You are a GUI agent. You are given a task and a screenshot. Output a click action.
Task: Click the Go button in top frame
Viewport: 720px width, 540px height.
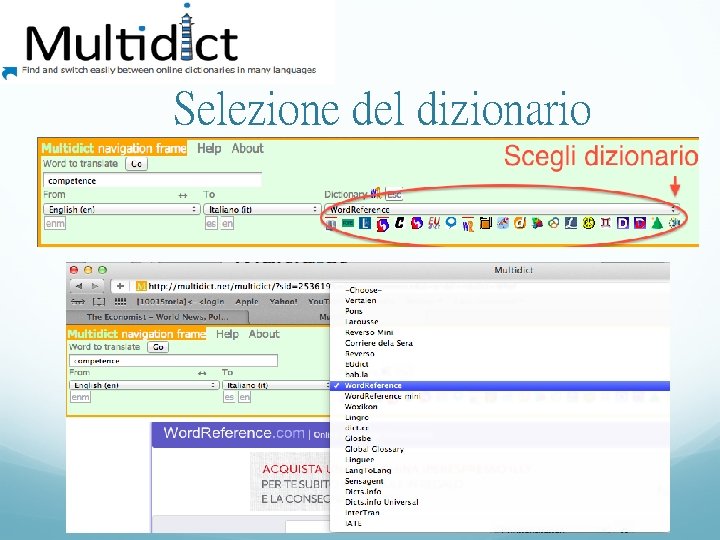[x=136, y=164]
